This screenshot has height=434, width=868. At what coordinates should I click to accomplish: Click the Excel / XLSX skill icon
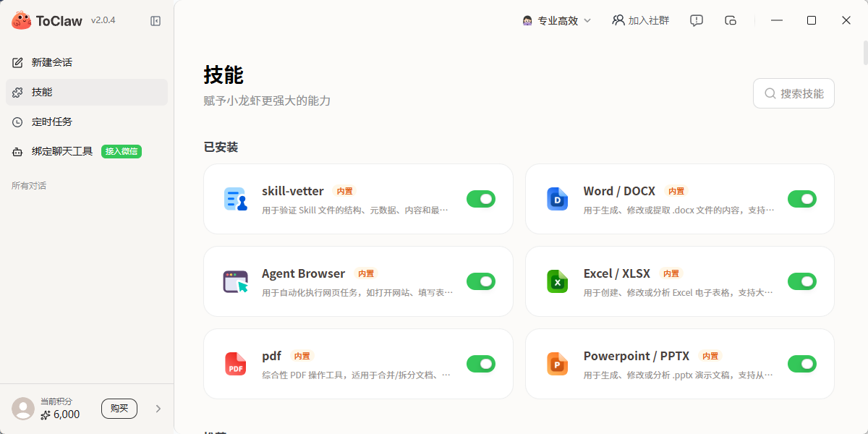tap(557, 281)
